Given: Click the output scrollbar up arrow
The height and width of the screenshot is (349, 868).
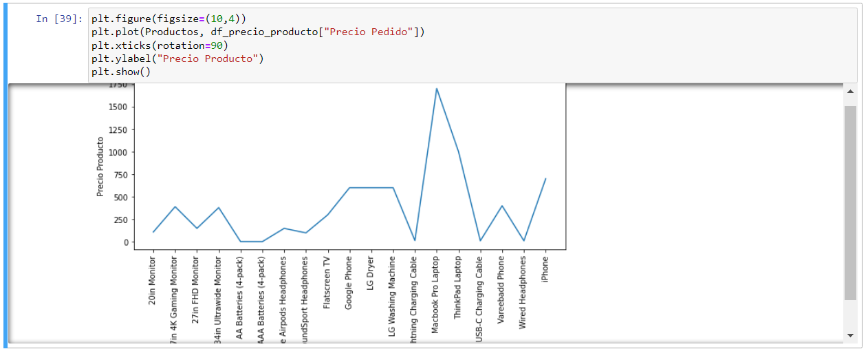Looking at the screenshot, I should 850,92.
